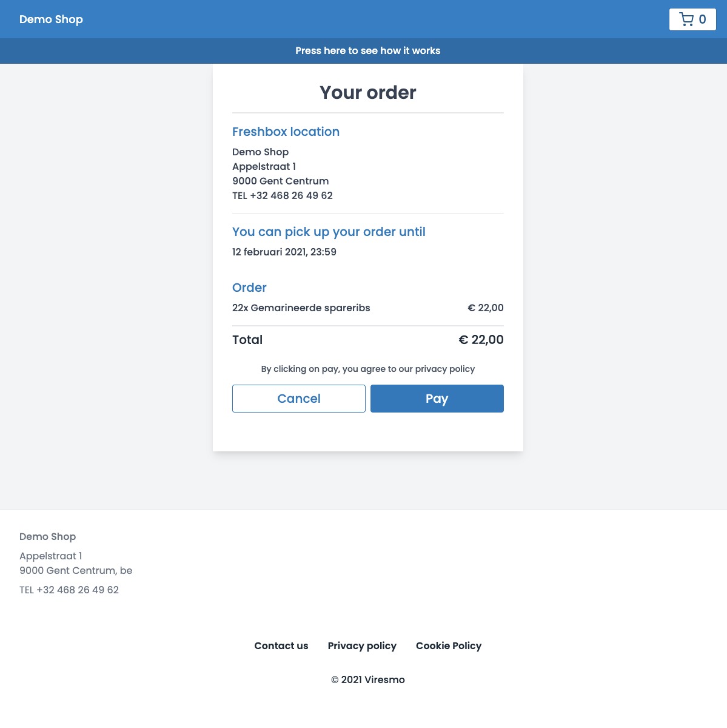Click the Demo Shop header logo
The image size is (727, 728).
coord(51,19)
